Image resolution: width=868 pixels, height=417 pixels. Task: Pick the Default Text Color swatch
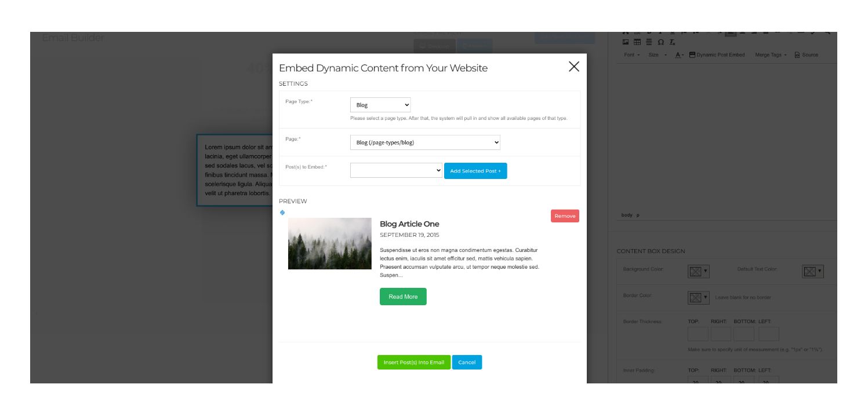[810, 271]
